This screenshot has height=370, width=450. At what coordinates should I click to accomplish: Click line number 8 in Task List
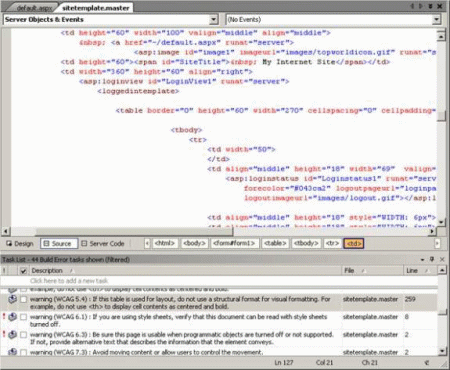click(x=407, y=317)
